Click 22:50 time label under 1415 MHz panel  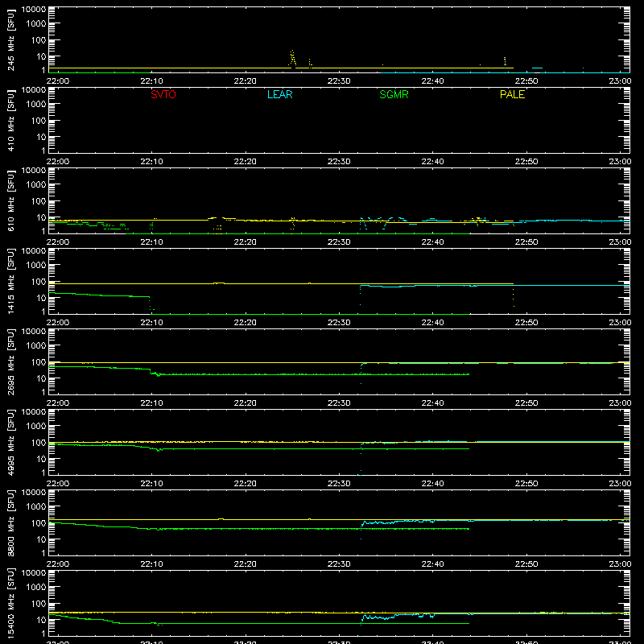point(526,323)
